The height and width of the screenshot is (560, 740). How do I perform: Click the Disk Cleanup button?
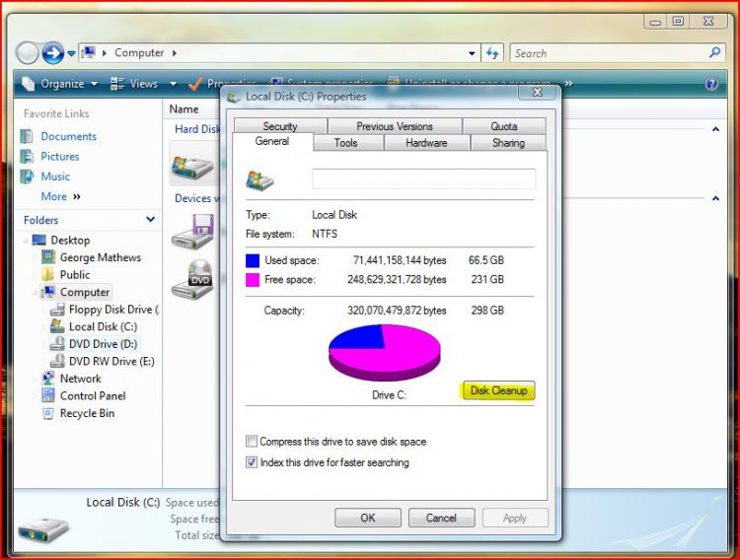click(498, 390)
